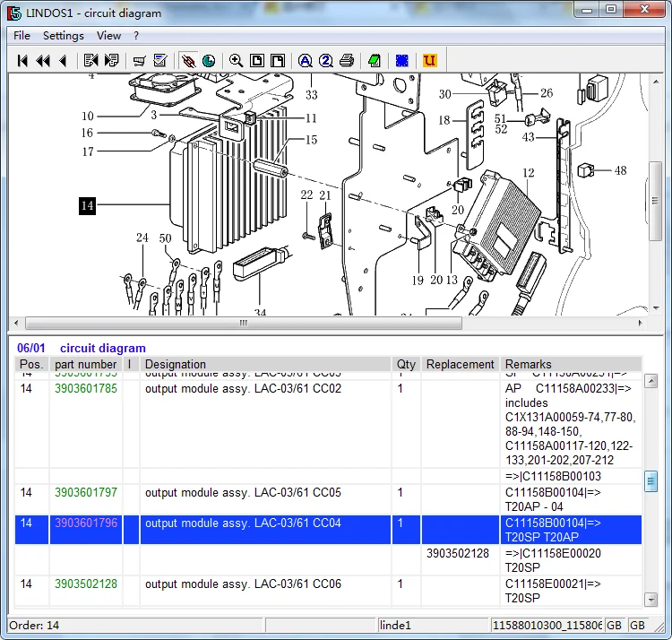Screen dimensions: 672x640
Task: Open the green notepad icon
Action: [375, 61]
